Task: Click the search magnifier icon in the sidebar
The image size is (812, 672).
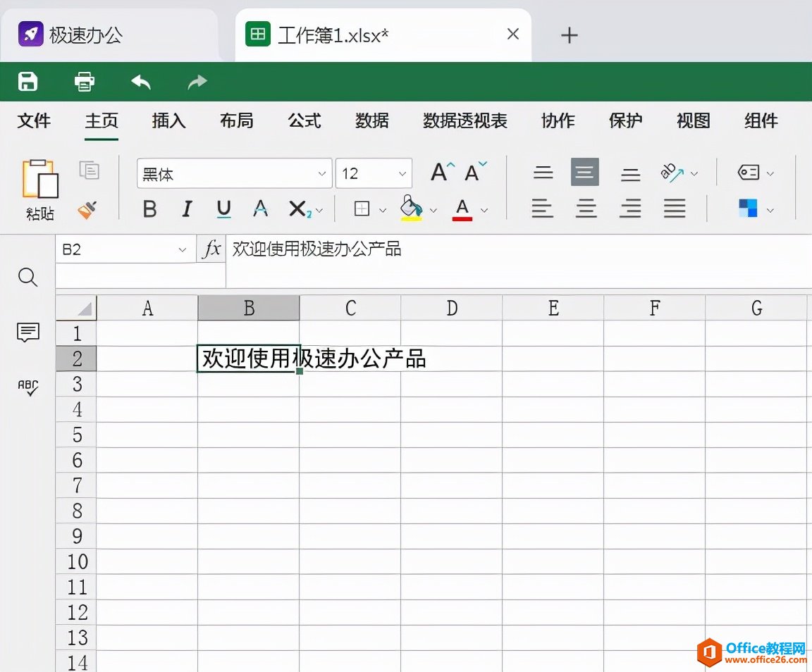Action: click(x=27, y=278)
